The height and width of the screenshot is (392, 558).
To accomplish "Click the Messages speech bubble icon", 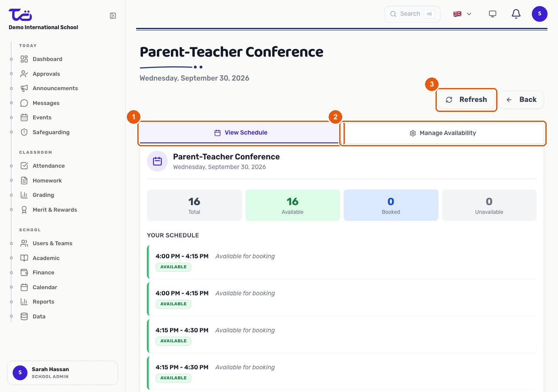I will 24,103.
